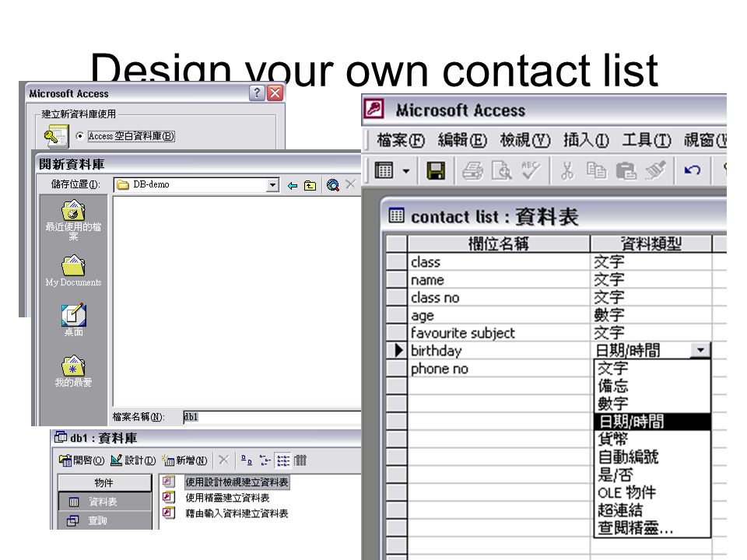Select Access 空白資料庫 radio button
Screen dimensions: 747x560
80,136
